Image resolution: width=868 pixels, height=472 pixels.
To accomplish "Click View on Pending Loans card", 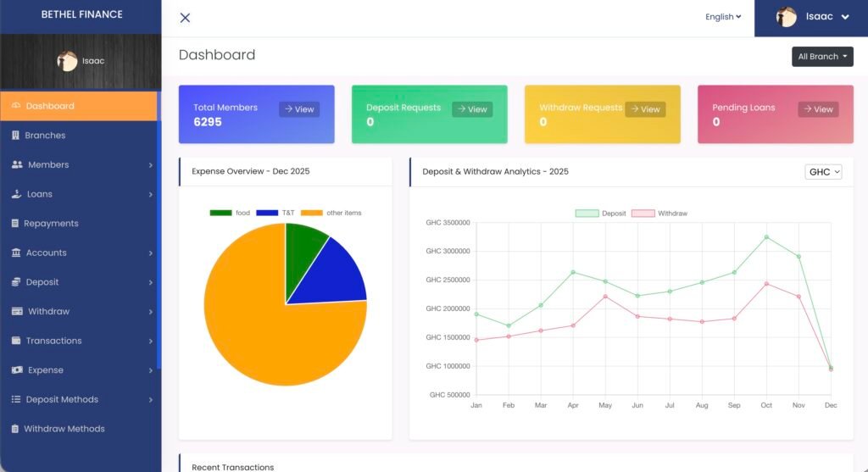I will click(818, 109).
